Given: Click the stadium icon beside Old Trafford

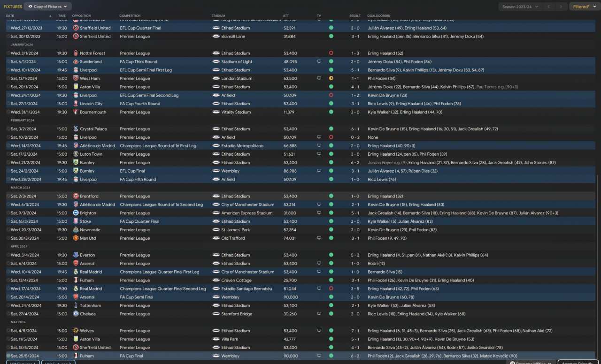Looking at the screenshot, I should 216,238.
